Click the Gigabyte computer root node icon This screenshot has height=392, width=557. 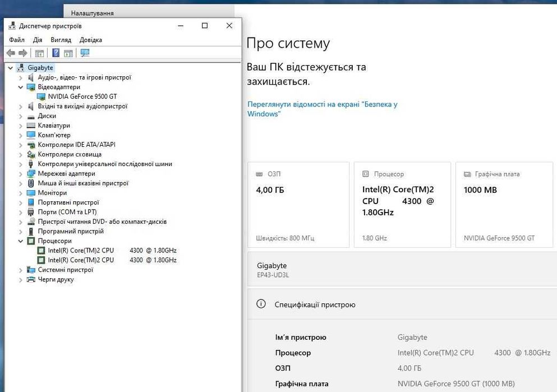coord(21,68)
